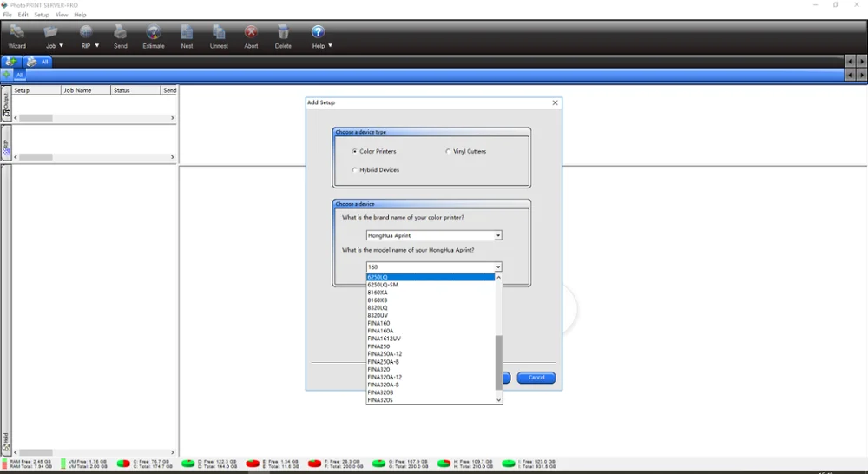
Task: Click the model list scroll-up arrow
Action: [x=498, y=277]
